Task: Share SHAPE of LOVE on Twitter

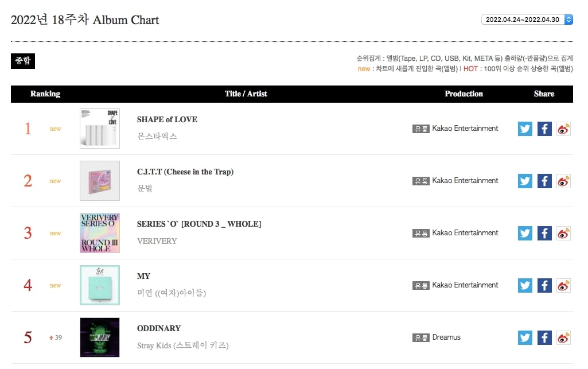Action: tap(525, 129)
